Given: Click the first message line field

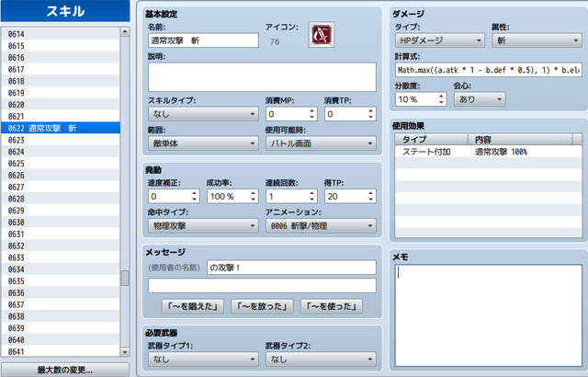Looking at the screenshot, I should tap(291, 268).
